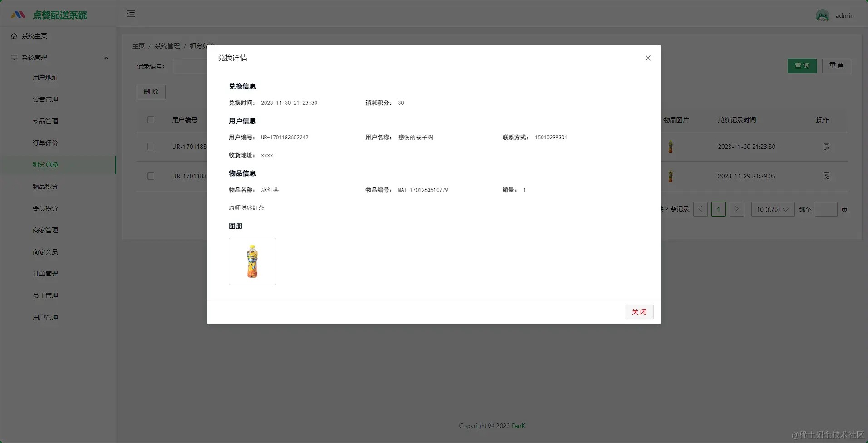The width and height of the screenshot is (868, 443).
Task: Go to 系统主页 in the sidebar
Action: 58,36
